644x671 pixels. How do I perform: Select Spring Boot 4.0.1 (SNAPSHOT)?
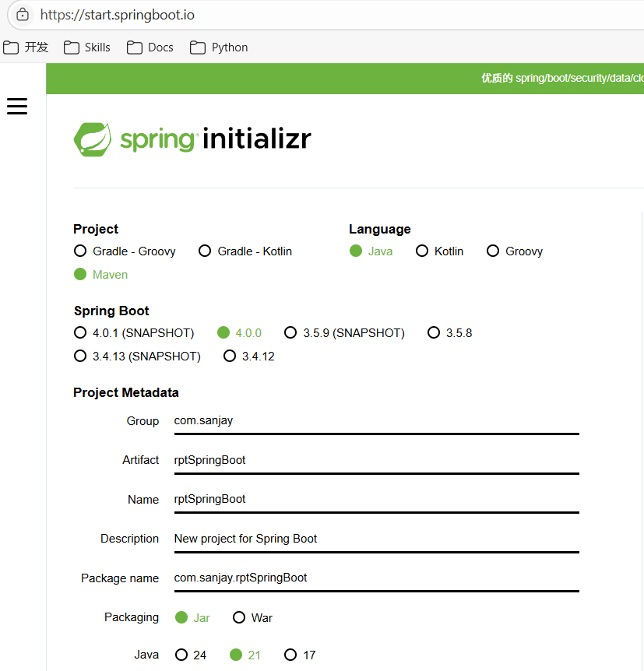tap(134, 333)
